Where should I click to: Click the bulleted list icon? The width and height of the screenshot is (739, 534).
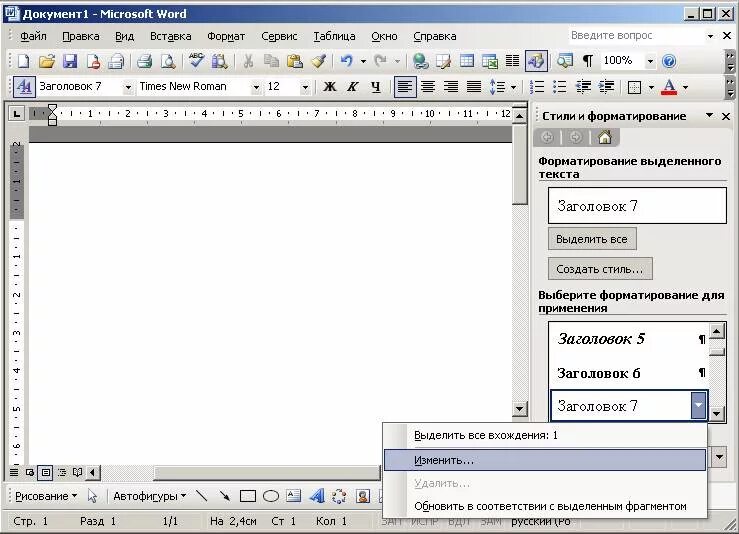(x=559, y=87)
